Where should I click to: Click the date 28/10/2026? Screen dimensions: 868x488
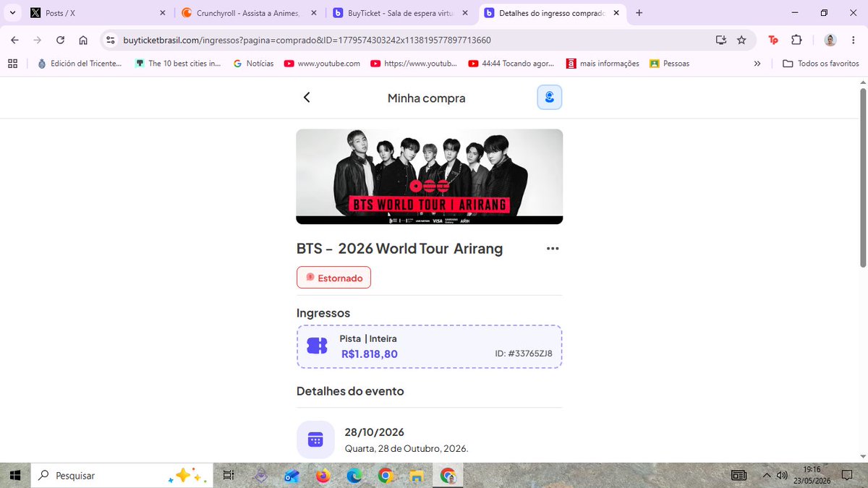click(x=374, y=432)
